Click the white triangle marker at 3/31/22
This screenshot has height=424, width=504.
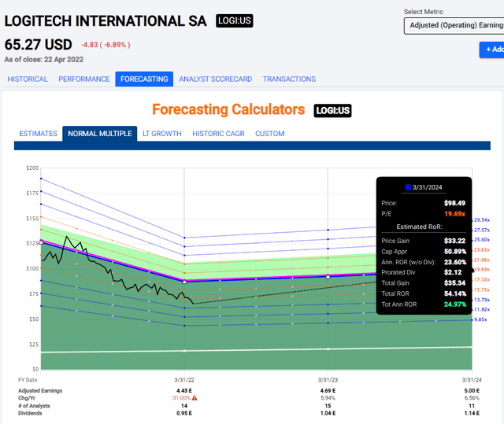184,282
